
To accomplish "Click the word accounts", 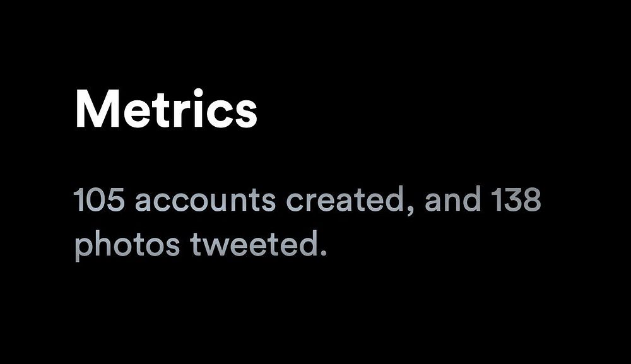I will 205,201.
